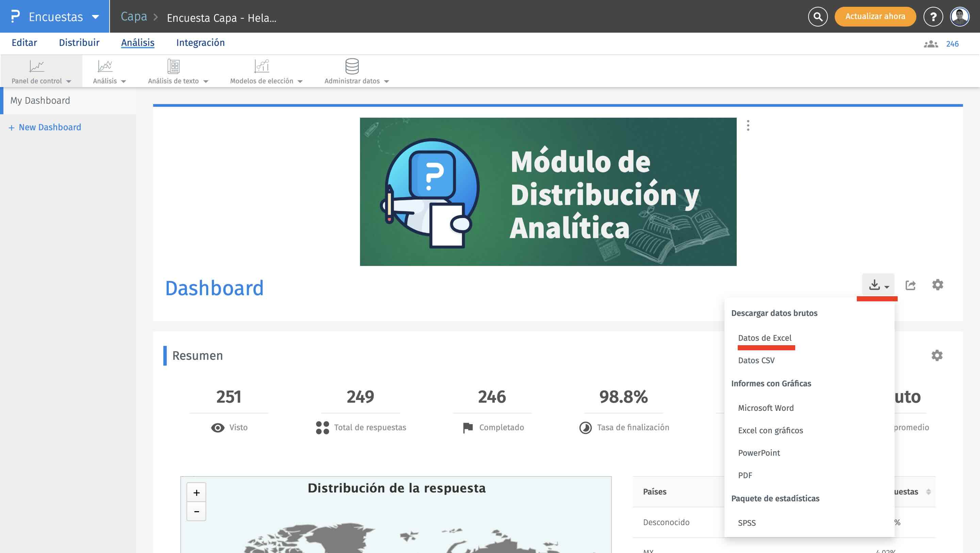The height and width of the screenshot is (553, 980).
Task: Click the dashboard share icon
Action: pos(910,285)
